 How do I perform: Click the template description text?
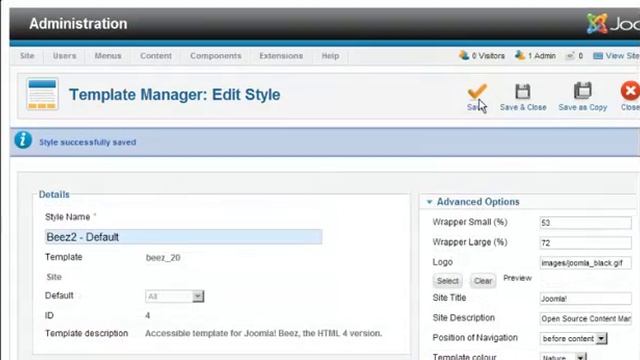click(x=264, y=333)
